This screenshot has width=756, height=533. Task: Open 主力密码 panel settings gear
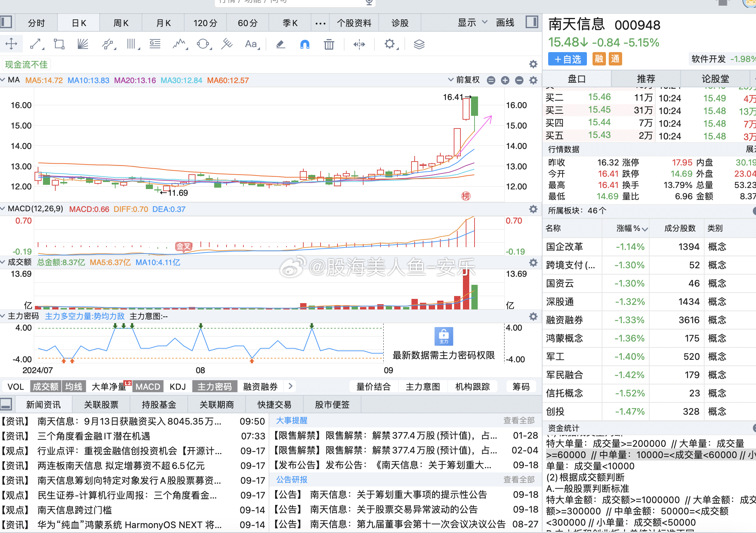pyautogui.click(x=533, y=316)
